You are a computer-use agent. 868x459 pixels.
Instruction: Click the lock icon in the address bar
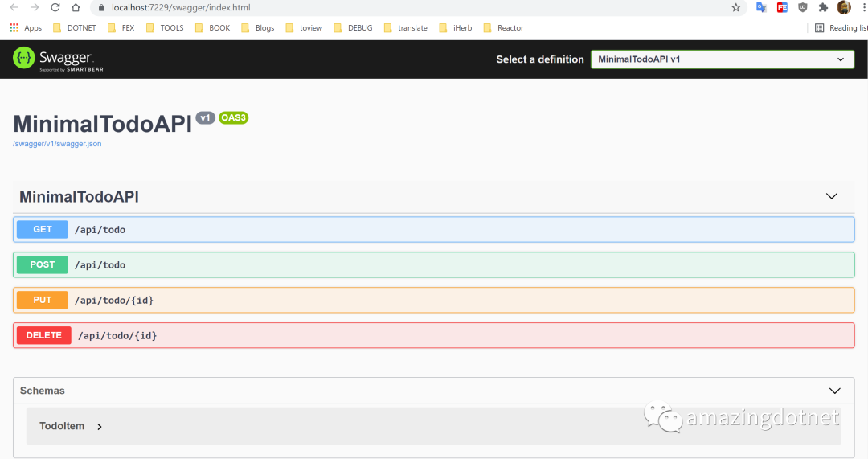click(x=100, y=8)
